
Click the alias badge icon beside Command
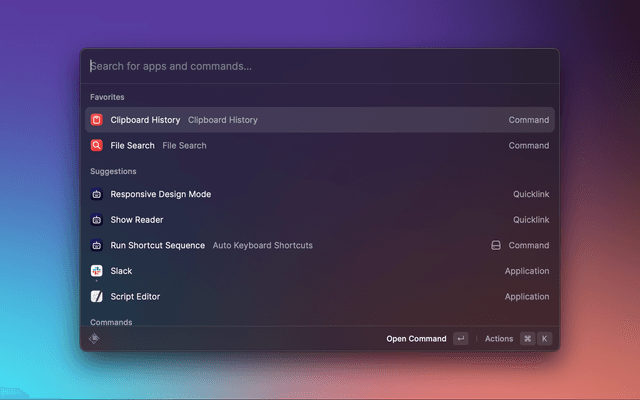pos(495,245)
